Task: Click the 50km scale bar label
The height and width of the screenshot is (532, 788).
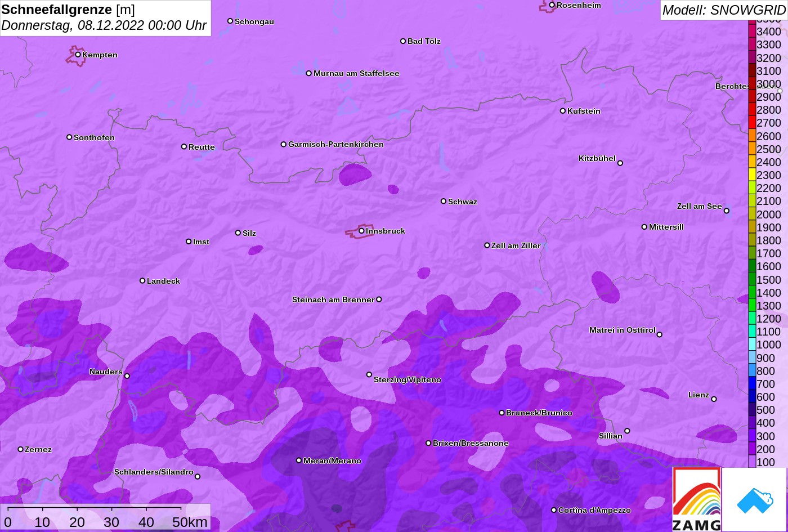Action: (x=190, y=522)
